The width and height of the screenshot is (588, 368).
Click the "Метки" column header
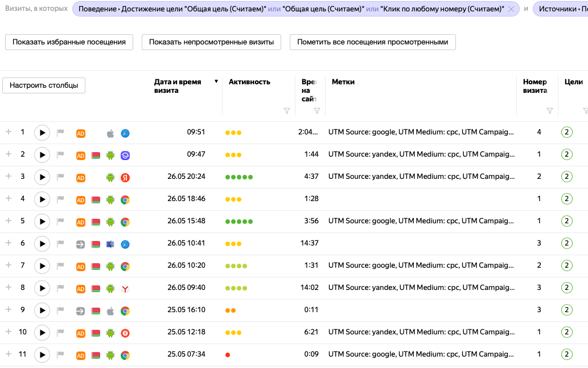click(343, 82)
